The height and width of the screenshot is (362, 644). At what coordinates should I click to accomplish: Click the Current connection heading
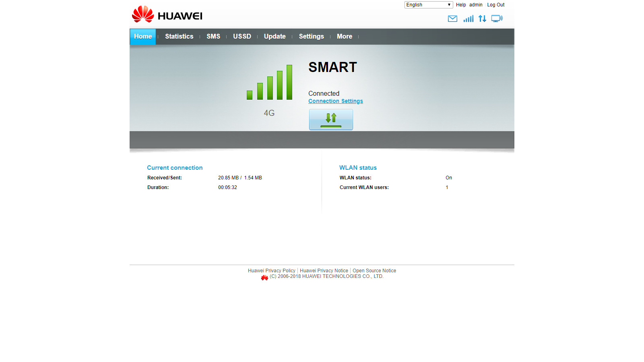(x=175, y=168)
